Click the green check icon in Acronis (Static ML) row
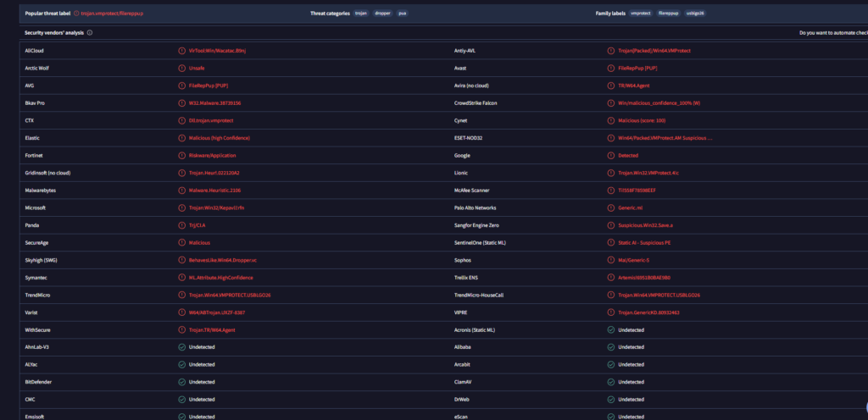The width and height of the screenshot is (868, 420). click(x=610, y=330)
